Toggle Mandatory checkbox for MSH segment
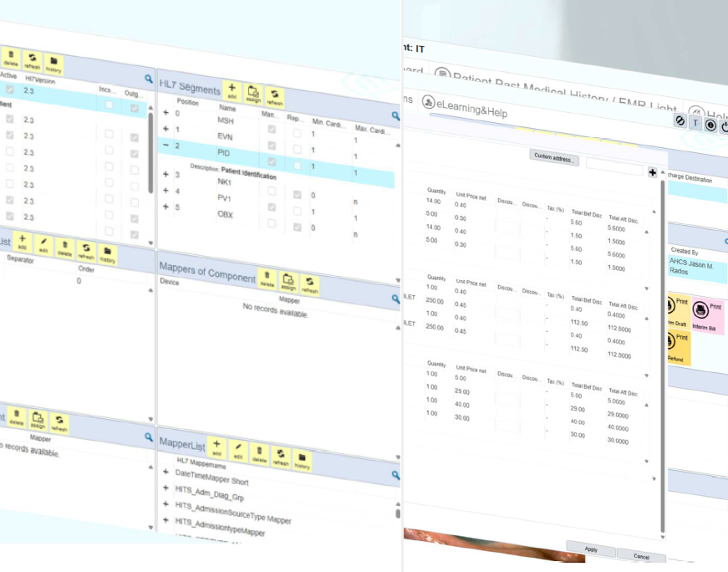Viewport: 728px width, 572px height. pyautogui.click(x=272, y=130)
